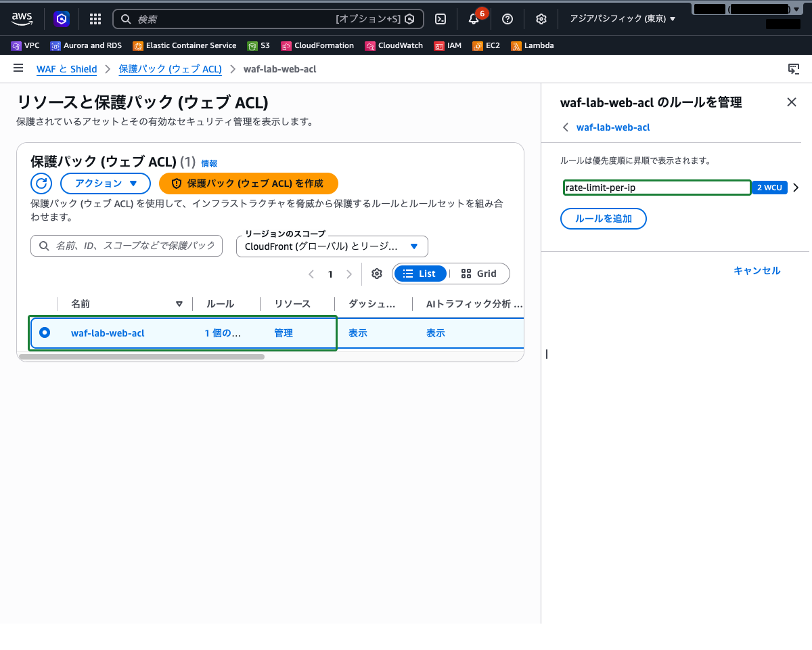Image resolution: width=812 pixels, height=650 pixels.
Task: Click the ルール column header
Action: (x=220, y=304)
